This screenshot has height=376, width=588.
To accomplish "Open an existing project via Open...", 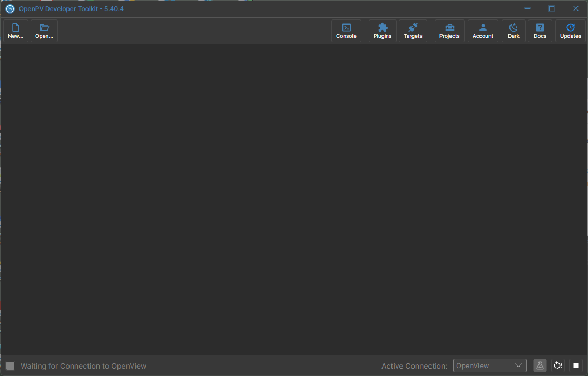I will tap(44, 31).
